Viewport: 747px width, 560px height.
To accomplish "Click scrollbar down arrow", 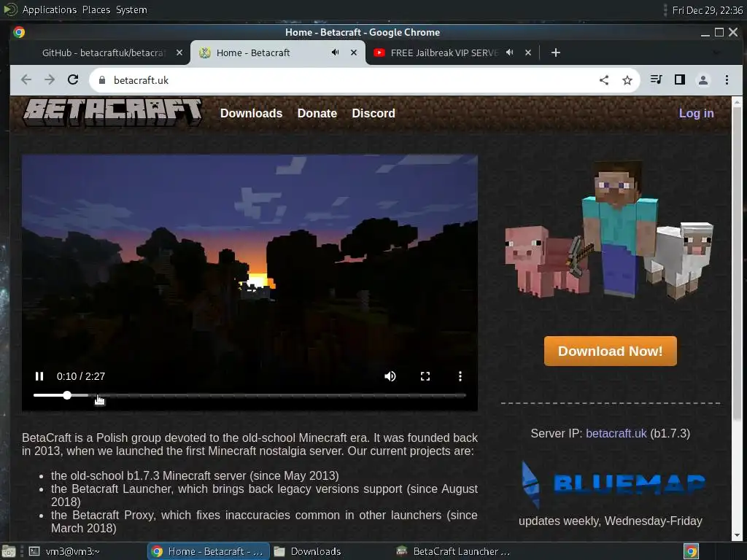I will pos(737,535).
